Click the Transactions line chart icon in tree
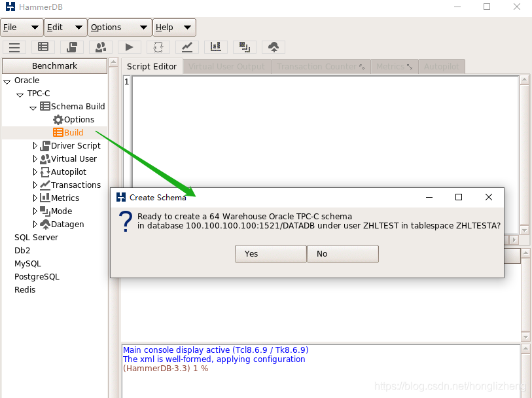 (x=45, y=185)
